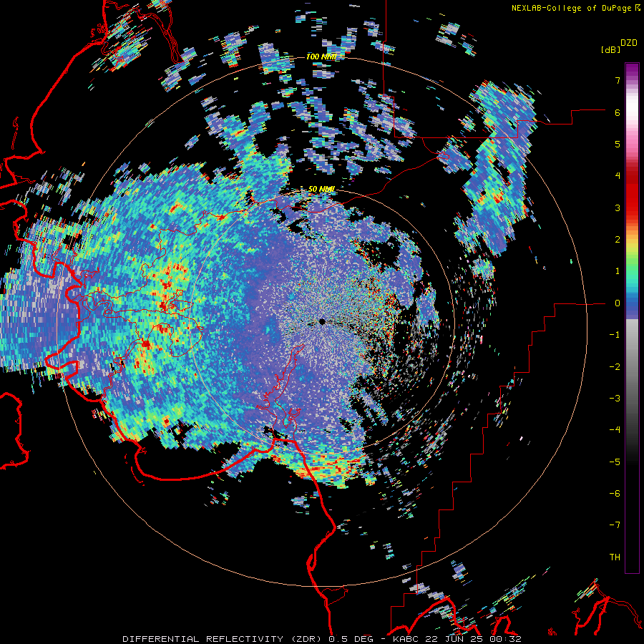Click the TH threshold label on scale

coord(615,557)
